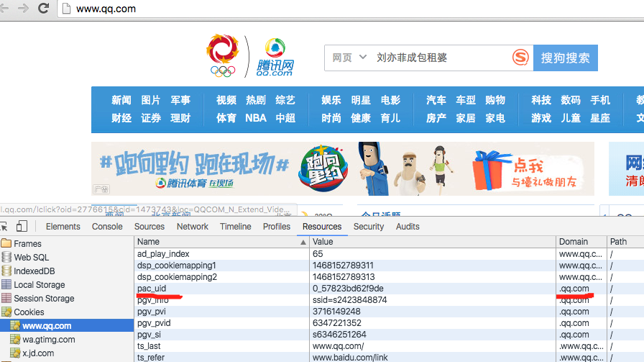Click the page icon in the address bar
644x362 pixels.
[67, 8]
